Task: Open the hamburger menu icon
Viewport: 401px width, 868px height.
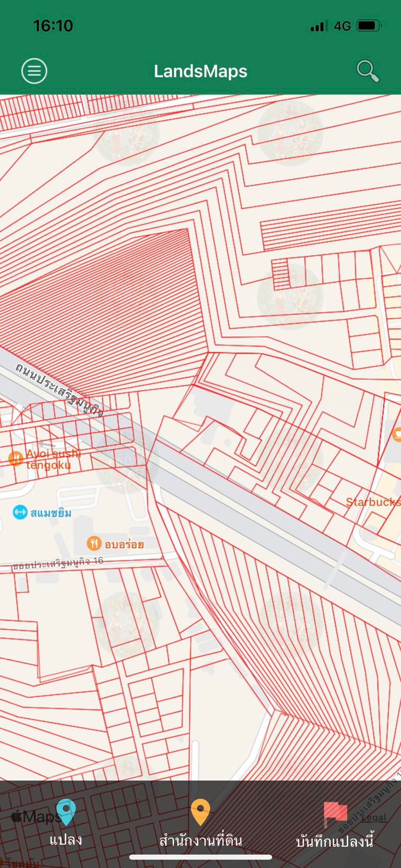Action: pos(34,70)
